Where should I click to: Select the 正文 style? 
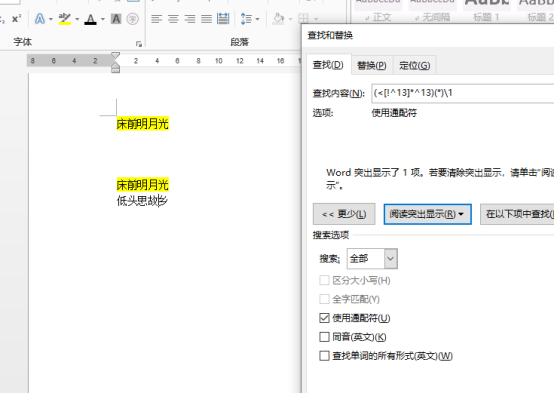[x=378, y=11]
